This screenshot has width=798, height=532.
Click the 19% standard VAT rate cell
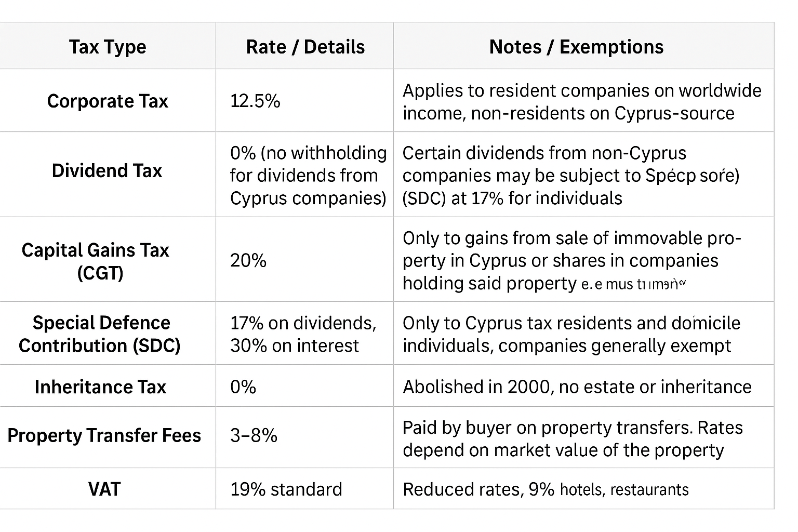point(286,489)
